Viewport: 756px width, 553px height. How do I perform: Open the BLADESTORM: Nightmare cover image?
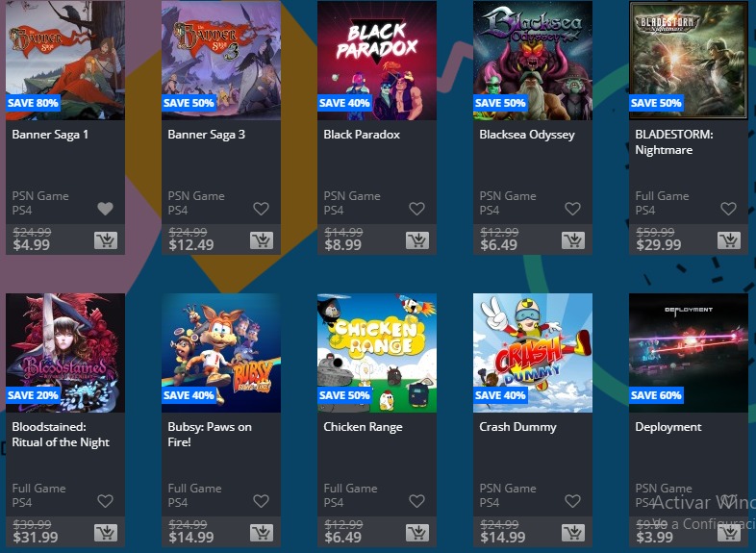(689, 61)
